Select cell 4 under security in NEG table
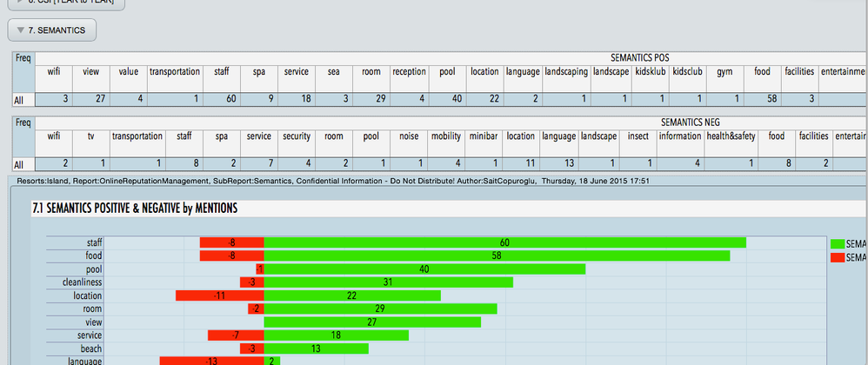This screenshot has height=365, width=868. [297, 164]
